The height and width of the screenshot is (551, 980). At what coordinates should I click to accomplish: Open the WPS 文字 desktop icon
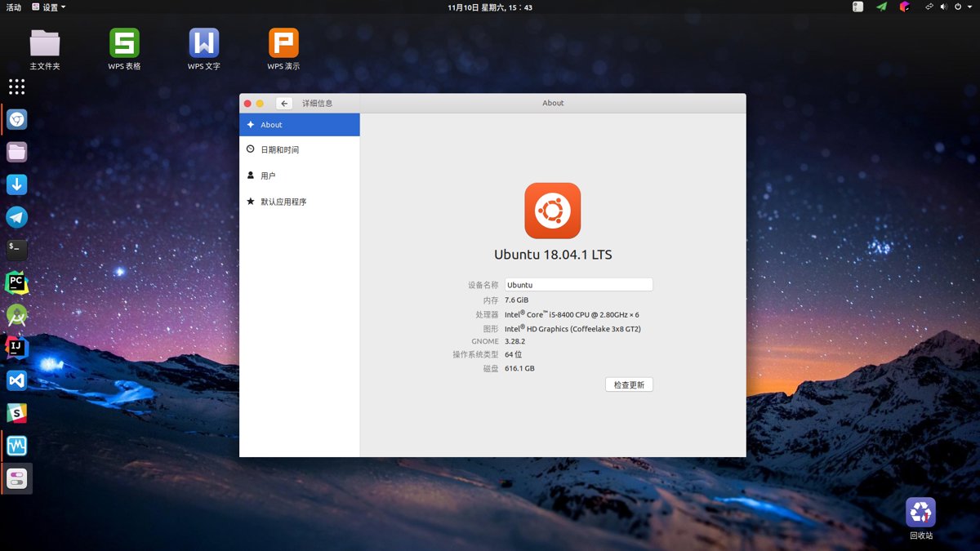coord(204,49)
